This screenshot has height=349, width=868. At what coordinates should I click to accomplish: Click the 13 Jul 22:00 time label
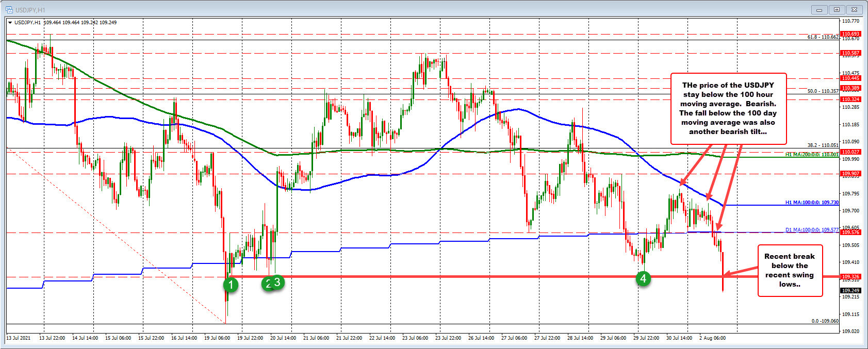click(x=52, y=338)
